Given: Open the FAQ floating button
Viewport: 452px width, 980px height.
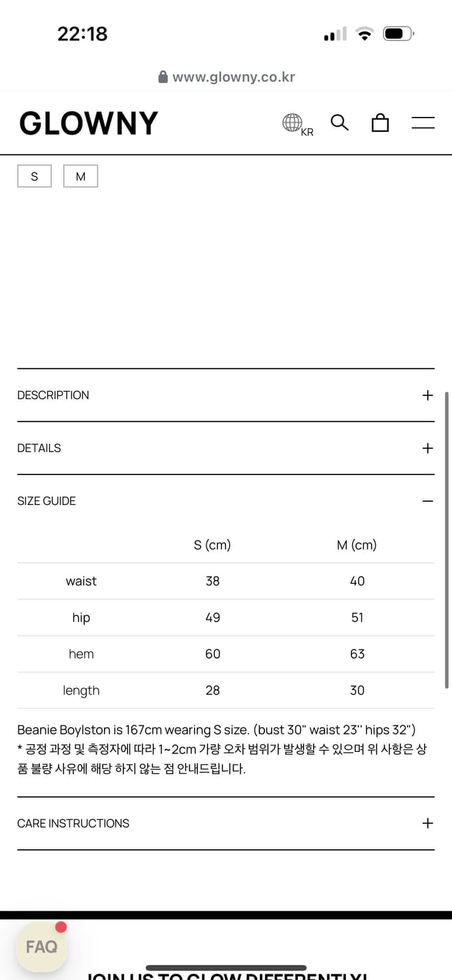Looking at the screenshot, I should click(x=41, y=946).
